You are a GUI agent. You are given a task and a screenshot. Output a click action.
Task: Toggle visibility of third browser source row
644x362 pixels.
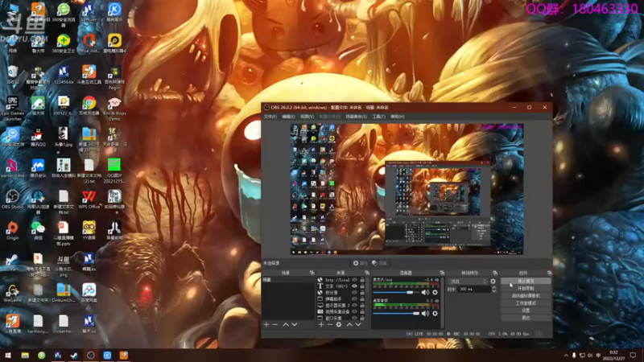(354, 293)
